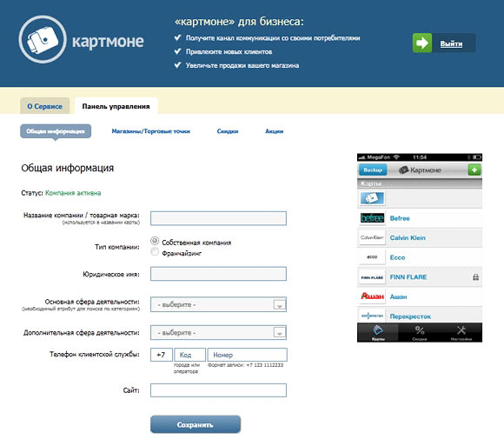The width and height of the screenshot is (504, 446).
Task: Tap the cards icon in phone bottom bar
Action: [x=378, y=330]
